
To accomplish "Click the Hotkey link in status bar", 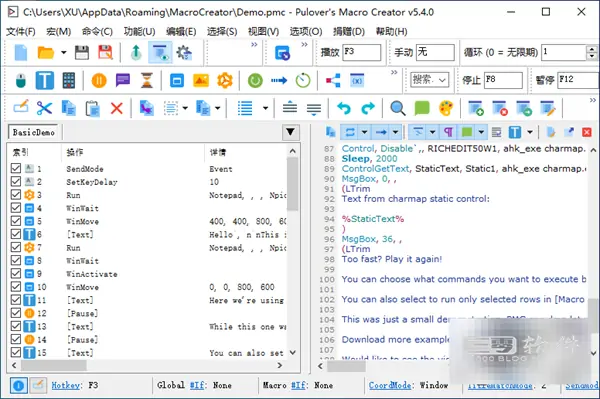I will pyautogui.click(x=66, y=385).
